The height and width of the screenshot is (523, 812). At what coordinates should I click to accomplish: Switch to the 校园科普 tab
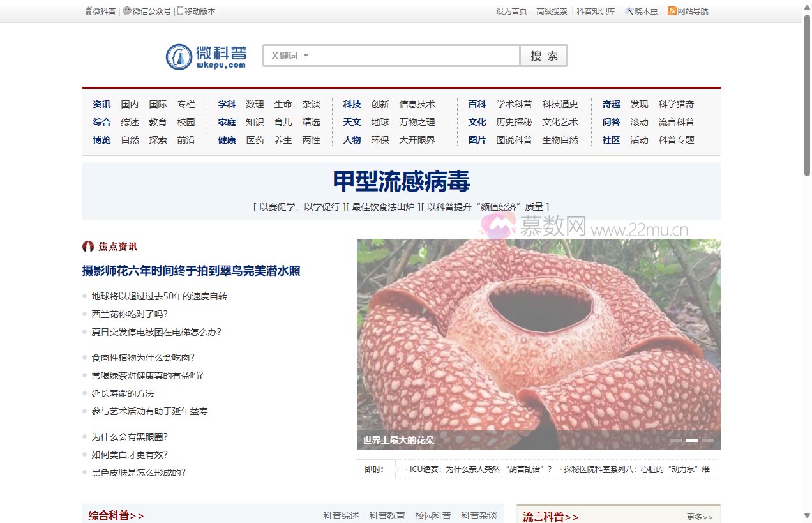click(x=432, y=515)
